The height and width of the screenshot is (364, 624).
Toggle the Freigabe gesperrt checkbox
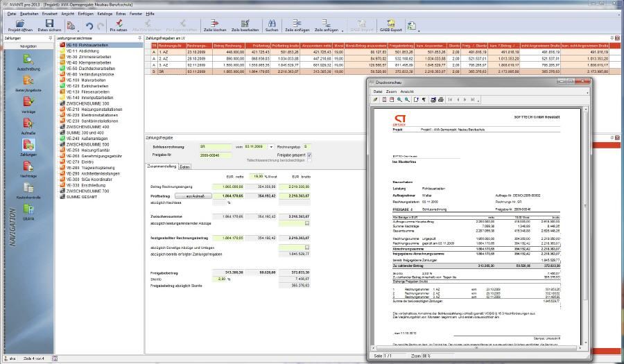pos(310,155)
